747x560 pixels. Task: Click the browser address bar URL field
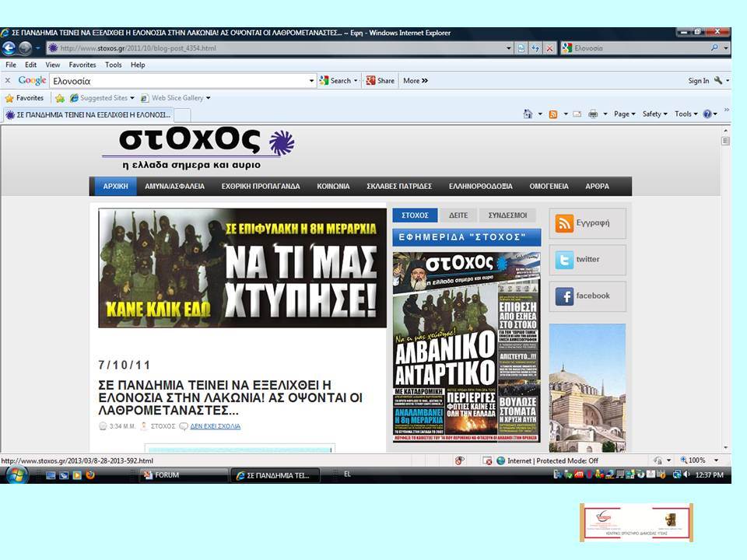[x=276, y=48]
